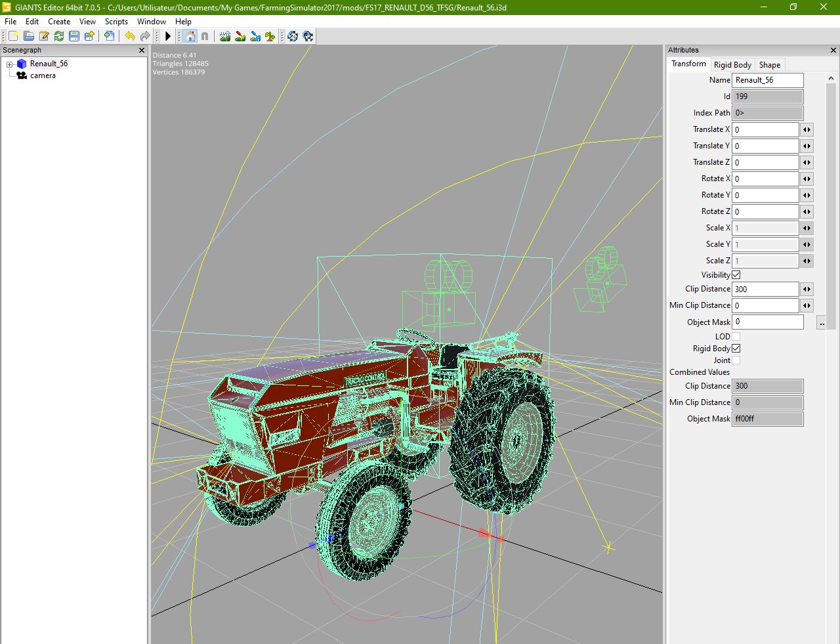Click the Scale Y stepper arrows
Image resolution: width=840 pixels, height=644 pixels.
pyautogui.click(x=807, y=244)
